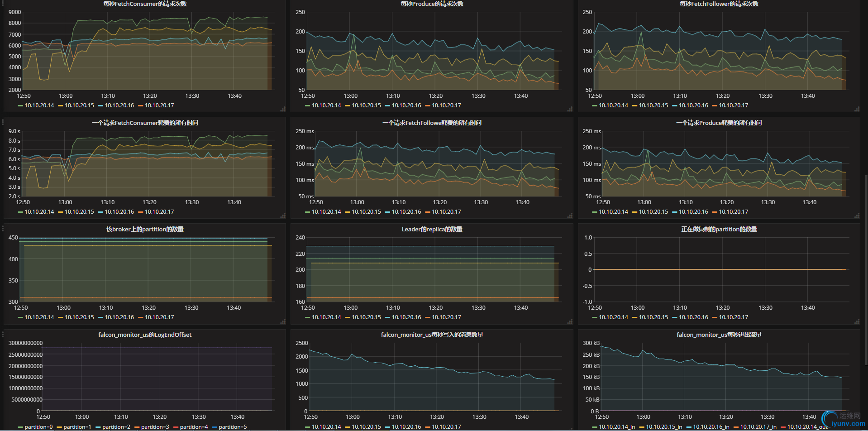Click resize handle of 每秒FetchFollower的请求次数 panel
Image resolution: width=868 pixels, height=431 pixels.
[x=857, y=109]
